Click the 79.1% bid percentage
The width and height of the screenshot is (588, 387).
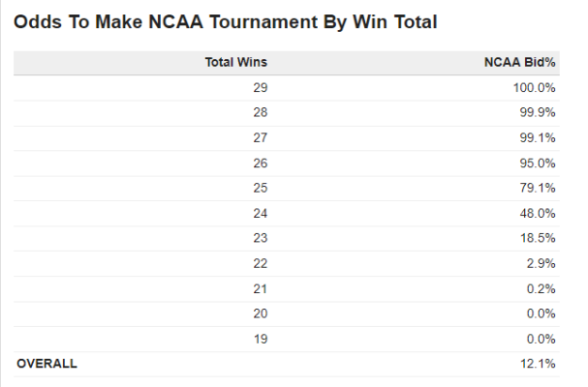[x=538, y=188]
